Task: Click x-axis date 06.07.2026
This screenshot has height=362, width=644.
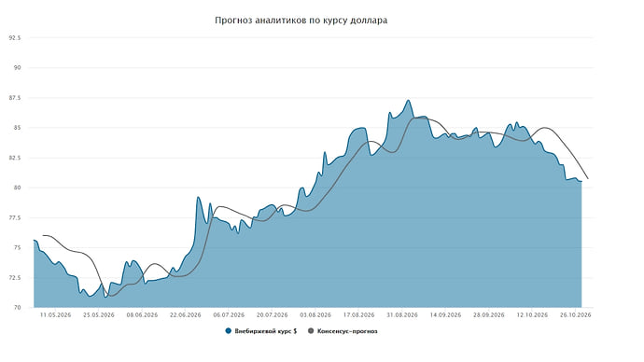Action: coord(229,315)
